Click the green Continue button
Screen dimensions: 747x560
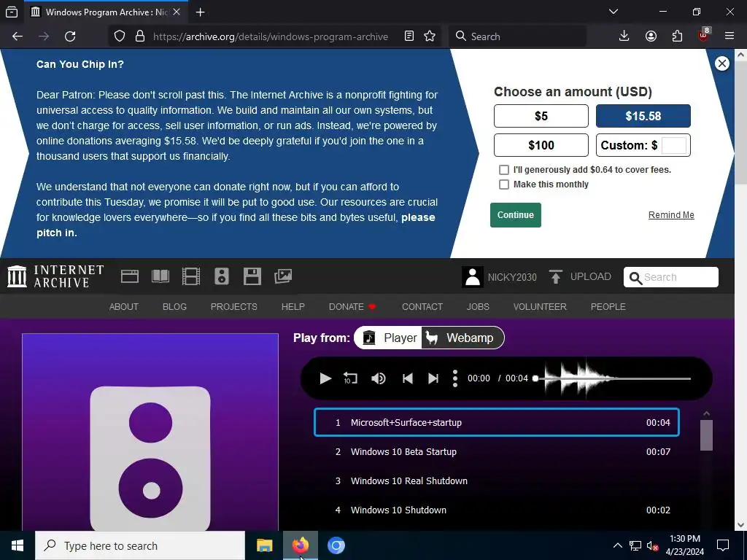516,215
